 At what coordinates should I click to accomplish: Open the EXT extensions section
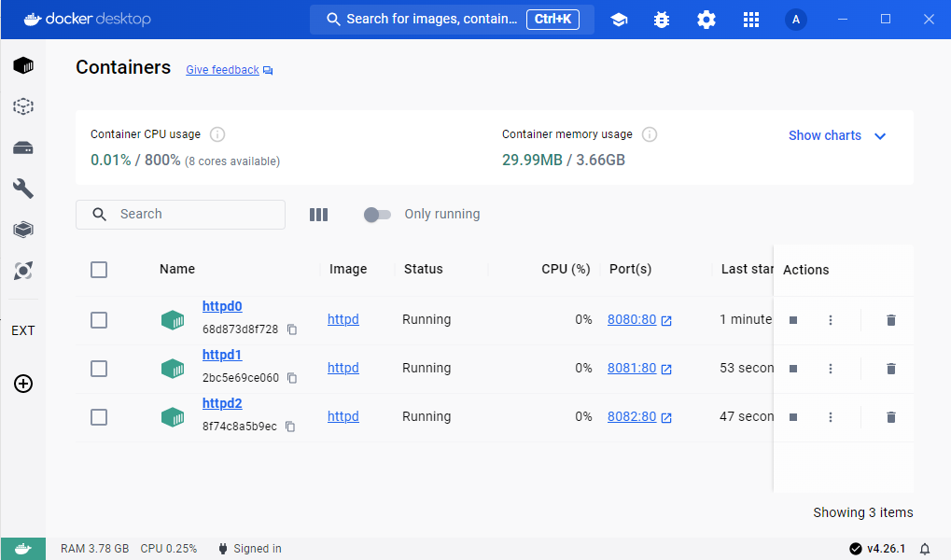tap(23, 330)
